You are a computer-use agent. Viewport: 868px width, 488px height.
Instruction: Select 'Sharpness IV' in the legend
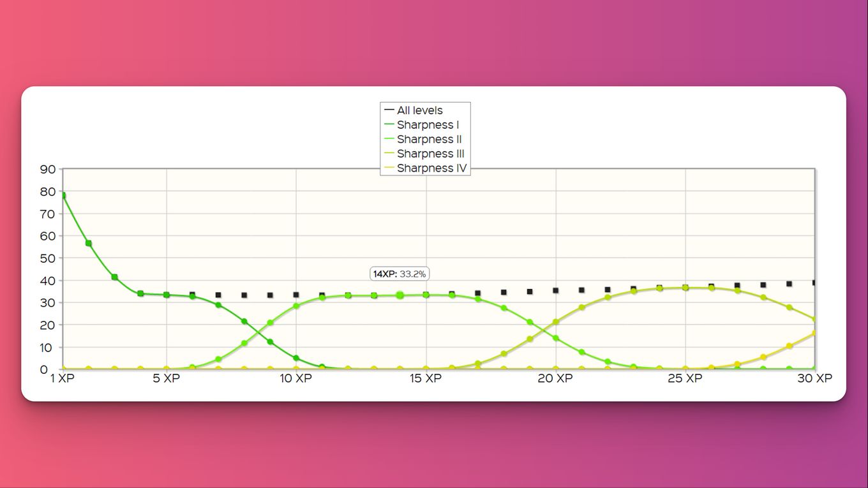pyautogui.click(x=426, y=168)
